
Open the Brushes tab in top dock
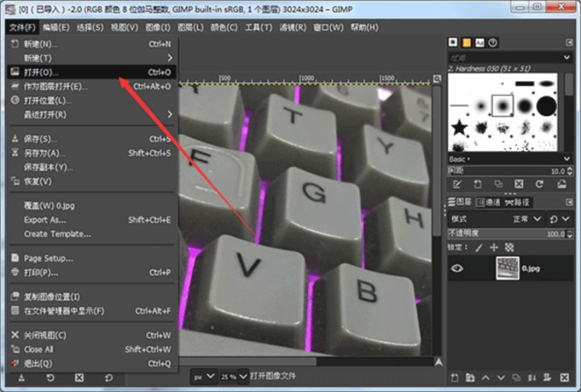click(452, 42)
